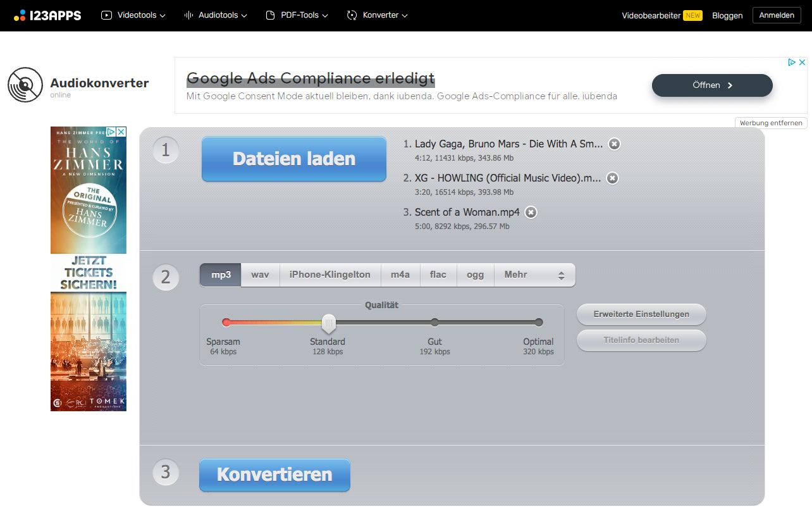Viewport: 812px width, 515px height.
Task: Set quality to Optimal 320 kbps point
Action: point(539,323)
